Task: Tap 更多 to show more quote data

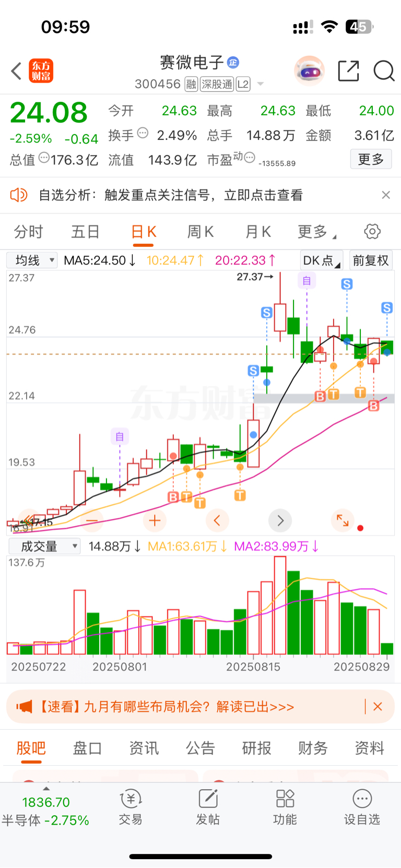Action: tap(371, 159)
